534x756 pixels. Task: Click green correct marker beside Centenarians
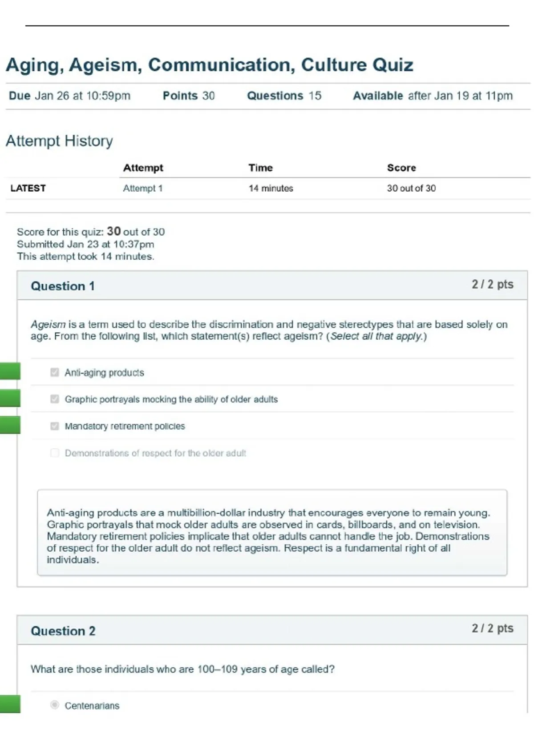pos(10,704)
